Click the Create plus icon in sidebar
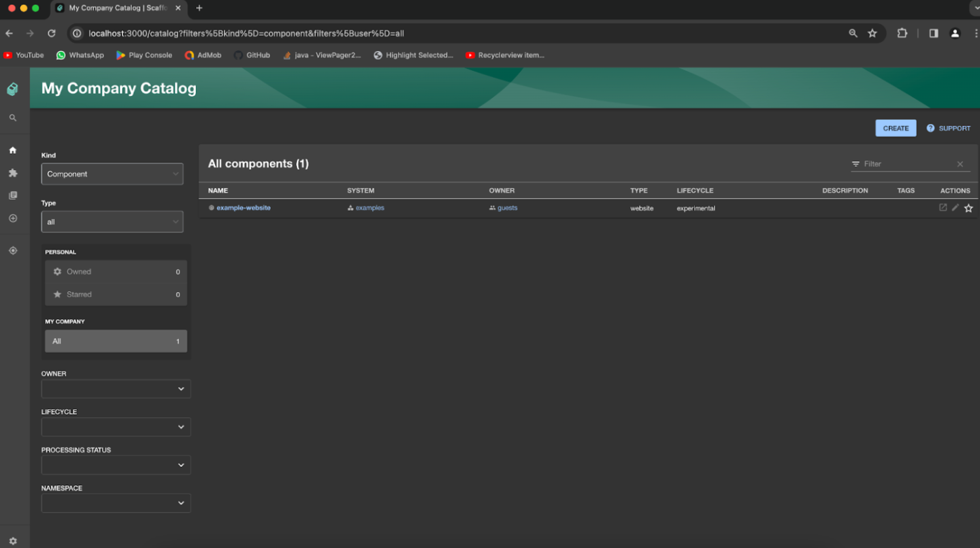 13,218
